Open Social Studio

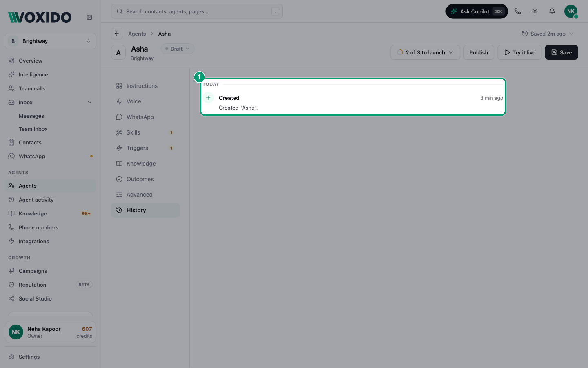[50, 298]
